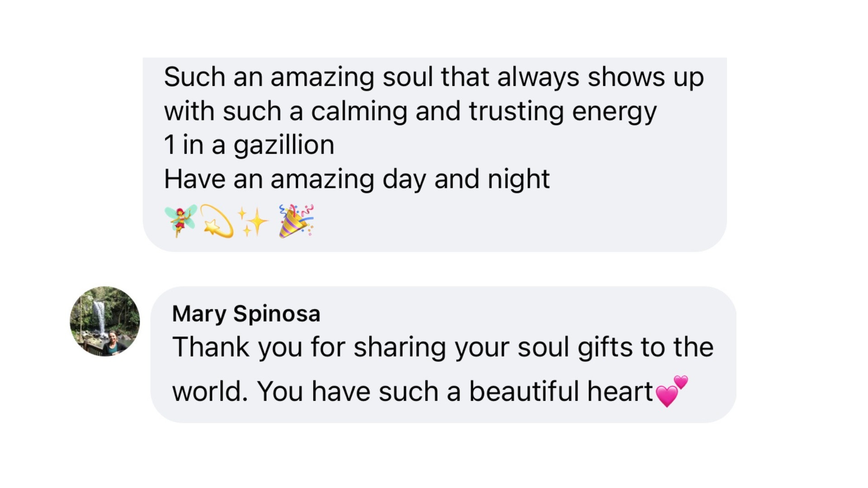Click the two pink hearts emoji
This screenshot has height=488, width=868.
(671, 391)
